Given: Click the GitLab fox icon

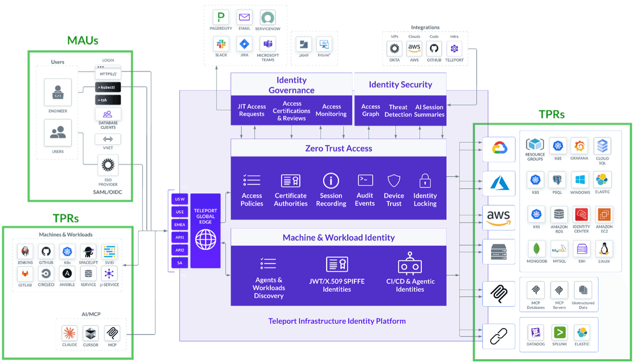Looking at the screenshot, I should click(x=25, y=274).
